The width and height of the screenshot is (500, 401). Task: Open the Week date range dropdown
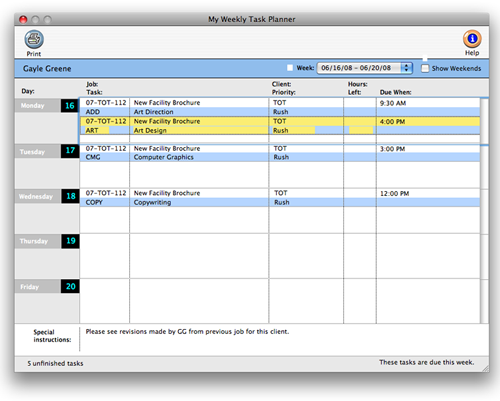point(364,68)
